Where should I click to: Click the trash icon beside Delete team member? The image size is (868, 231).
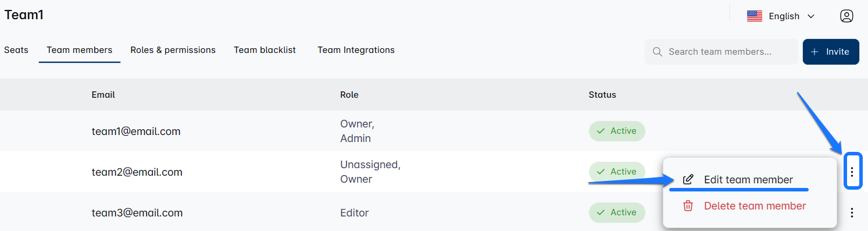point(688,206)
